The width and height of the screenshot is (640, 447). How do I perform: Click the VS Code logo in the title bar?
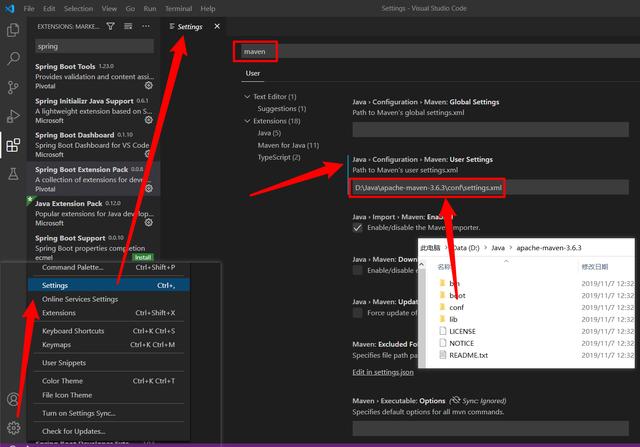pyautogui.click(x=10, y=8)
